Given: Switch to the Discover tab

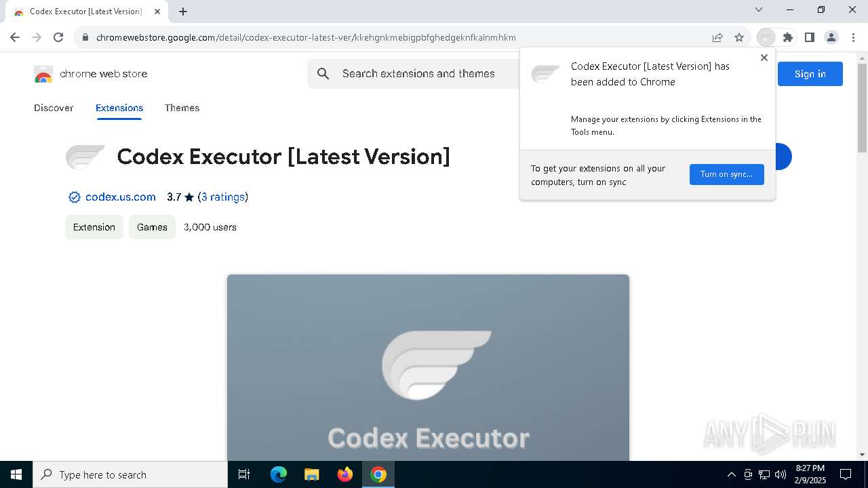Looking at the screenshot, I should [x=54, y=108].
